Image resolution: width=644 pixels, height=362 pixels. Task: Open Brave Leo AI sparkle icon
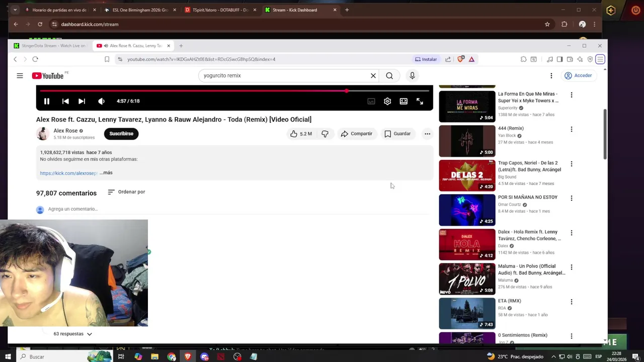tap(580, 59)
